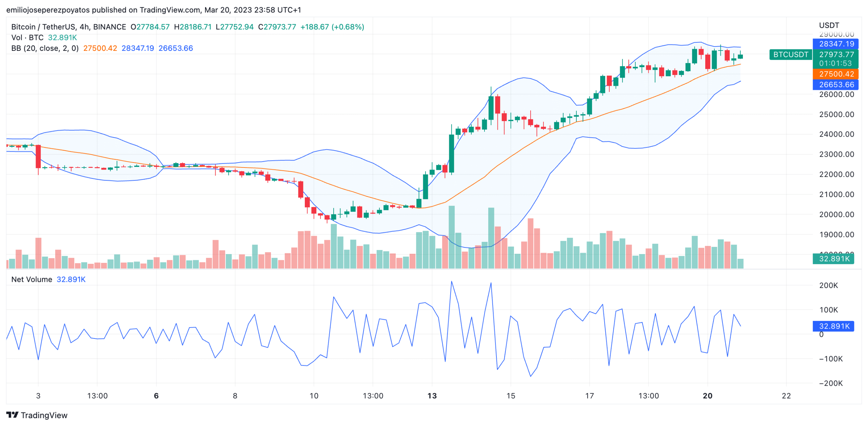
Task: Click the Net Volume value 32.891K in legend
Action: click(x=71, y=279)
